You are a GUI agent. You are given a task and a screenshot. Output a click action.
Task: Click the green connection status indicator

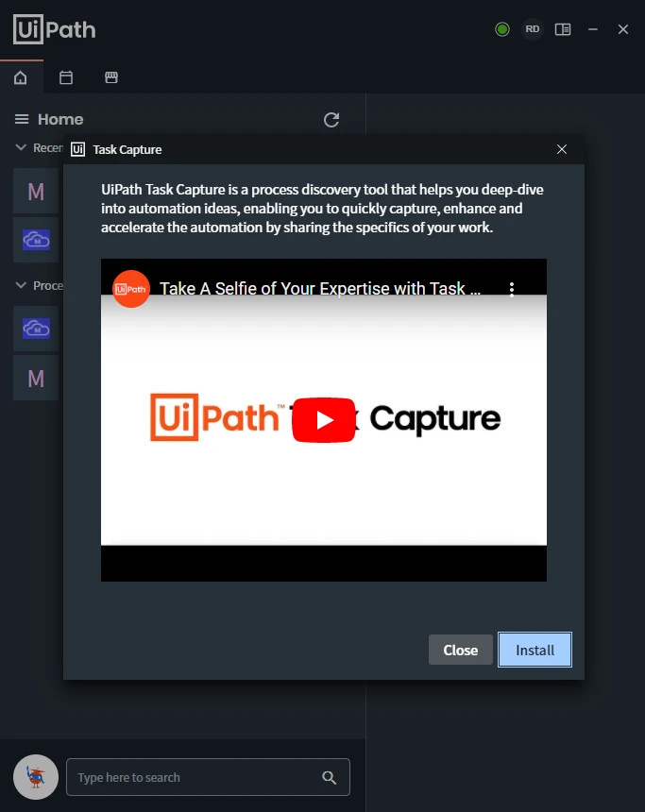coord(502,29)
